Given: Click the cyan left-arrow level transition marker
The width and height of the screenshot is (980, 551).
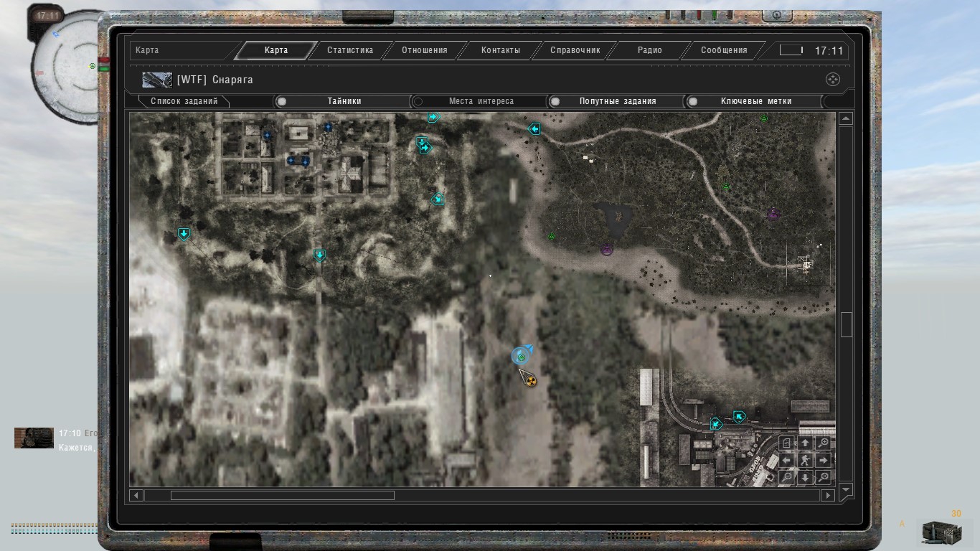Looking at the screenshot, I should tap(534, 129).
